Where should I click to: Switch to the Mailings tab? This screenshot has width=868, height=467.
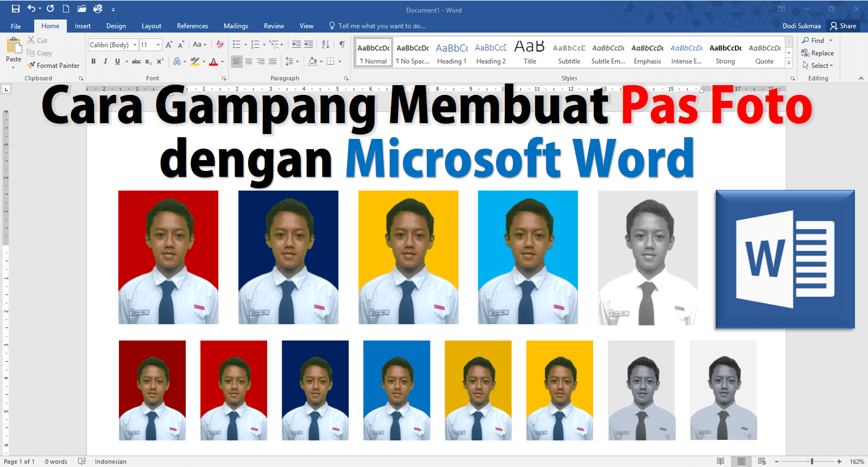[236, 26]
